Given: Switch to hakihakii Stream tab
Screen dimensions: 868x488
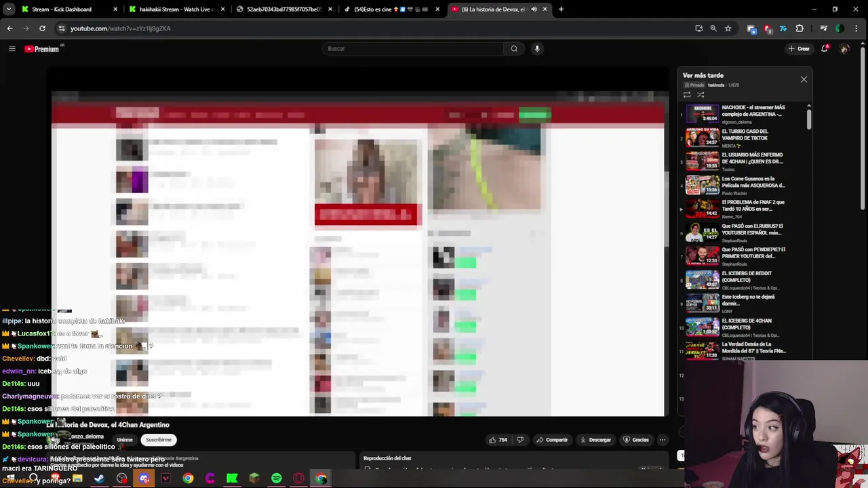Looking at the screenshot, I should (x=176, y=9).
